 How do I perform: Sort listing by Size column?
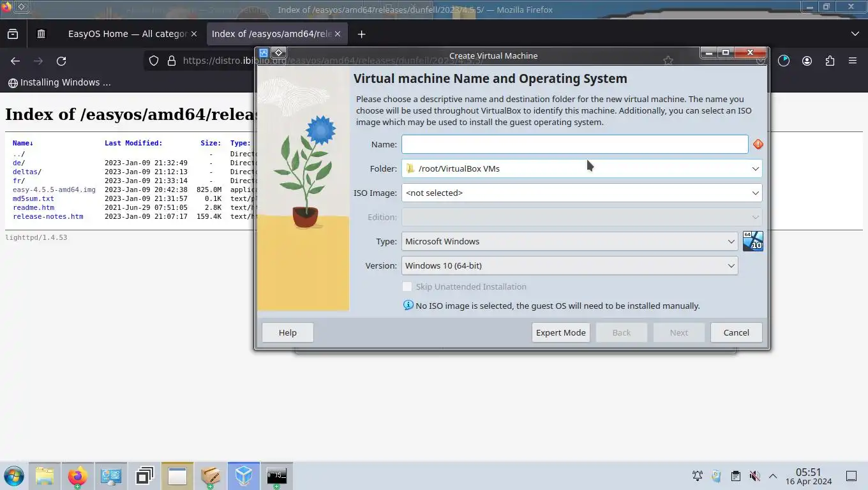pyautogui.click(x=211, y=143)
